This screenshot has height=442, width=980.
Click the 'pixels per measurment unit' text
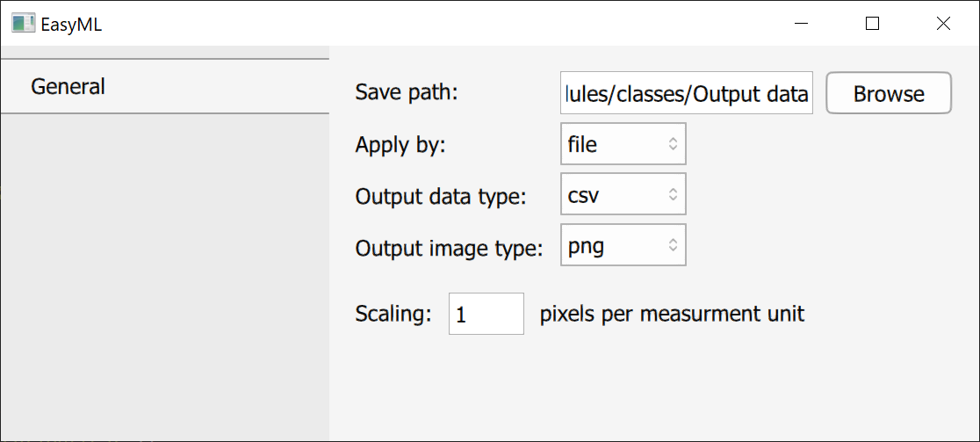pos(672,314)
